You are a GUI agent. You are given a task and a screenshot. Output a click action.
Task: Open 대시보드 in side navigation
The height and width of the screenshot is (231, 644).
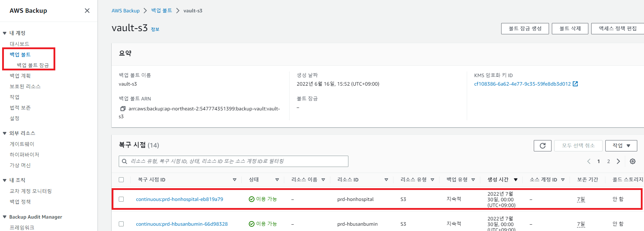click(19, 44)
